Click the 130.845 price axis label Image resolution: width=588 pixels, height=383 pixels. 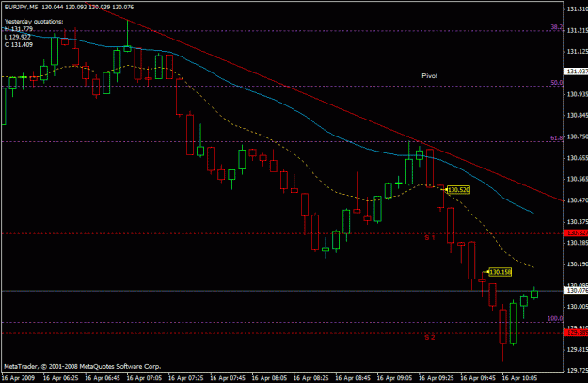pos(577,115)
